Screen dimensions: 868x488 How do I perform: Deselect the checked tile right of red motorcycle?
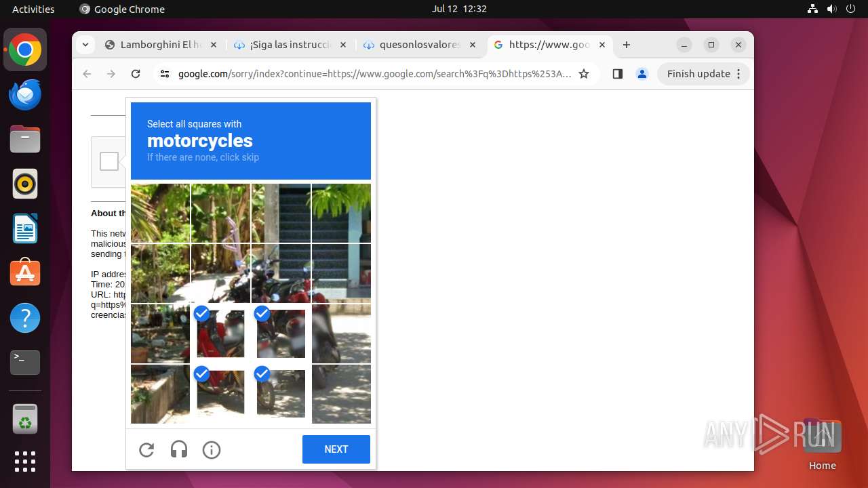pos(281,333)
